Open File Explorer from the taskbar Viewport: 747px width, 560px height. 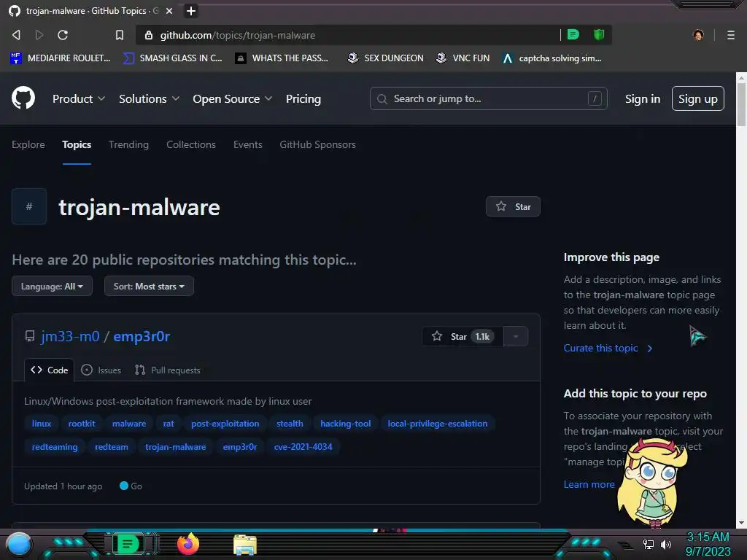(245, 545)
